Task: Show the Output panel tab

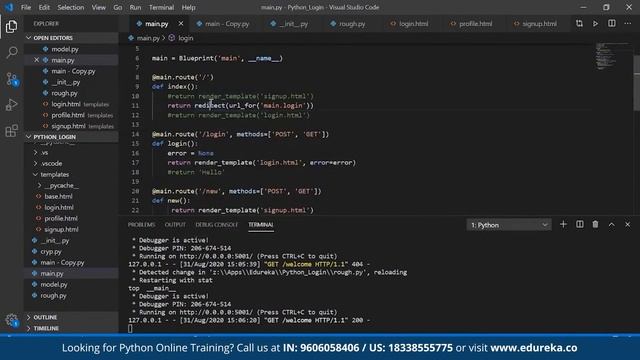Action: coord(175,224)
